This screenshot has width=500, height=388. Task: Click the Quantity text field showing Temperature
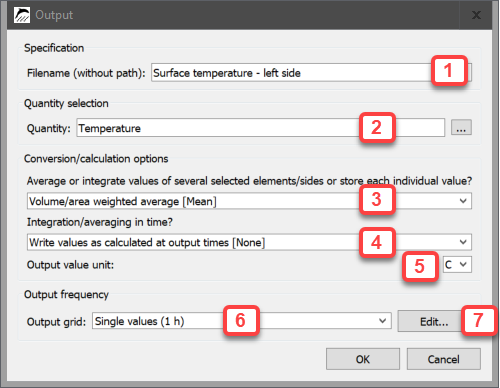point(261,128)
